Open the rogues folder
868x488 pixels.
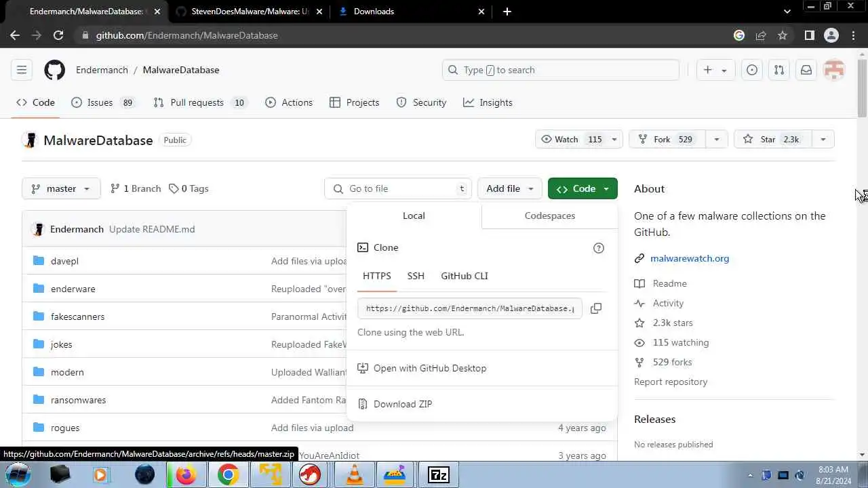click(65, 428)
